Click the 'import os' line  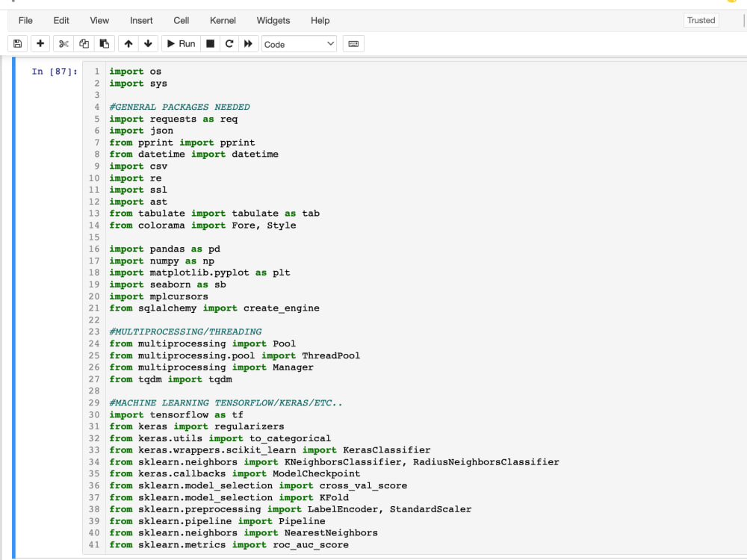click(135, 72)
